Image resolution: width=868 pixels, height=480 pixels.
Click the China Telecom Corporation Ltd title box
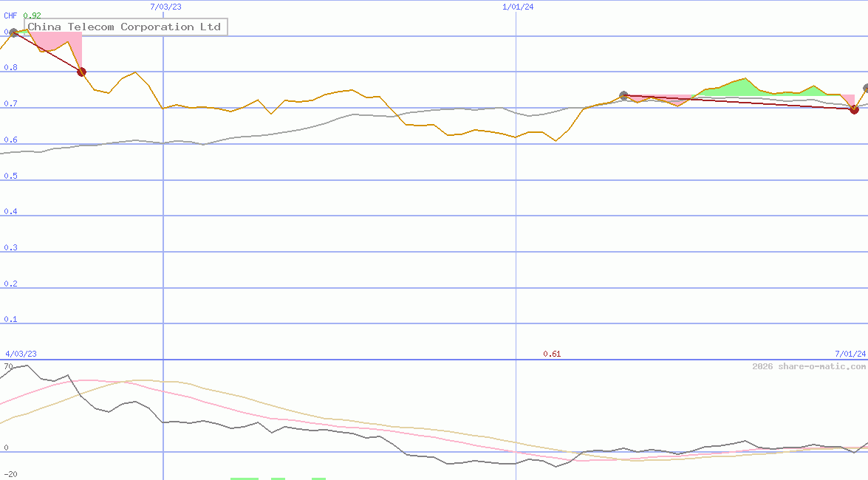pos(126,27)
